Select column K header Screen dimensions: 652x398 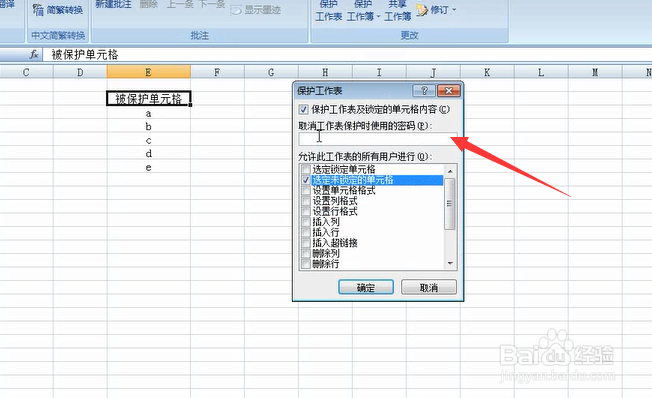click(x=487, y=72)
